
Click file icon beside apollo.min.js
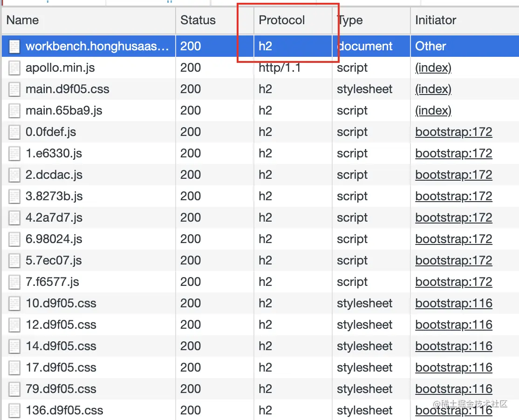[x=15, y=68]
